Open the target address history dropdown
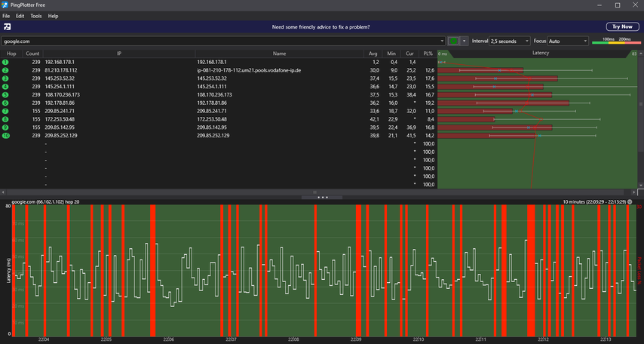The height and width of the screenshot is (344, 644). click(x=441, y=41)
